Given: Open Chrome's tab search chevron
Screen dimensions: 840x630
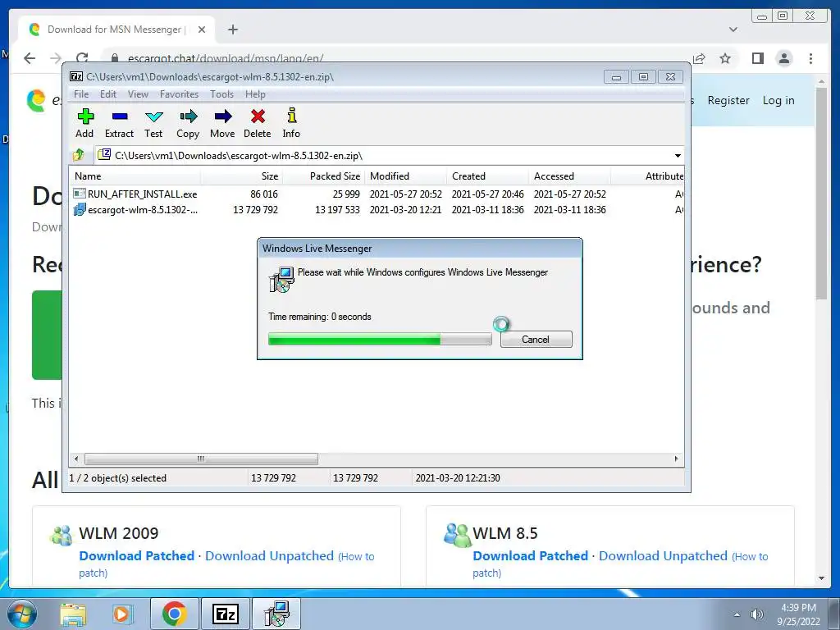Looking at the screenshot, I should tap(733, 30).
